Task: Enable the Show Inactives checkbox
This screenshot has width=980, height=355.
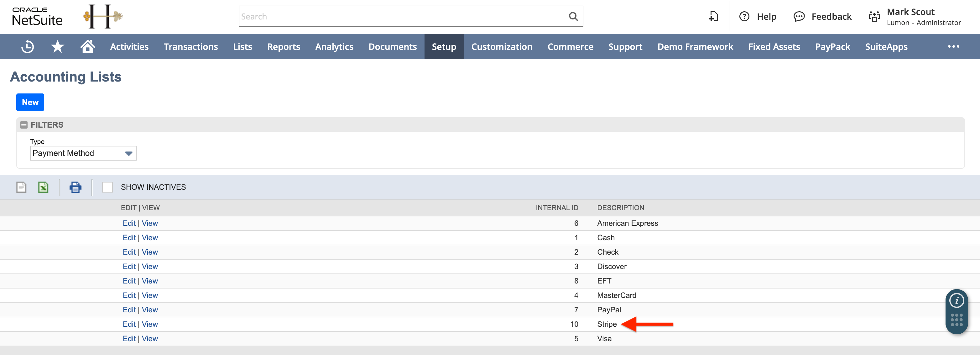Action: click(108, 187)
